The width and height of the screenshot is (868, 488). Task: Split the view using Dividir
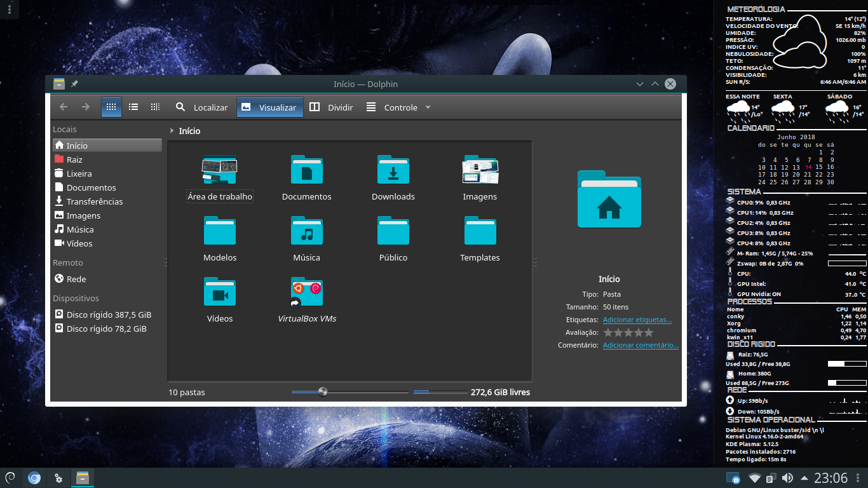tap(330, 107)
